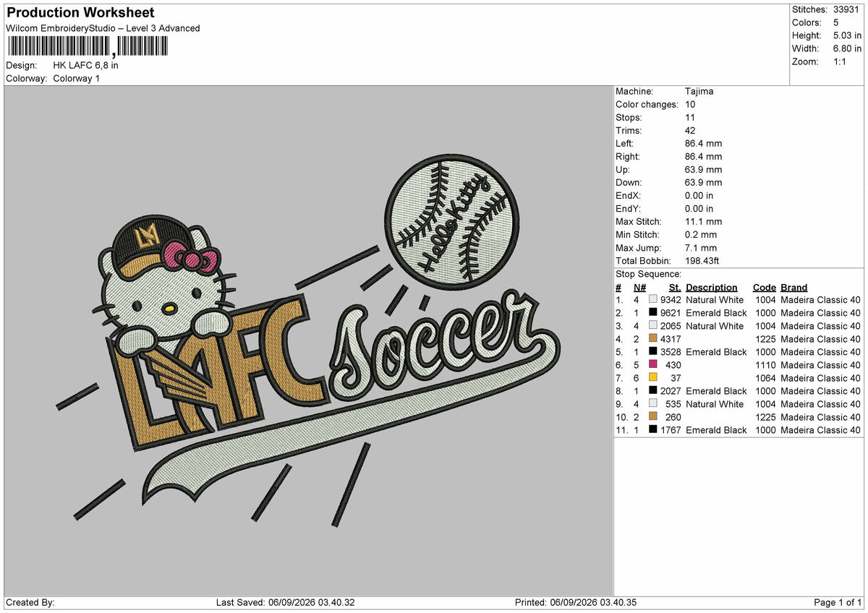Click the 'Production Worksheet' heading
Screen dimensions: 868x613
pos(80,13)
